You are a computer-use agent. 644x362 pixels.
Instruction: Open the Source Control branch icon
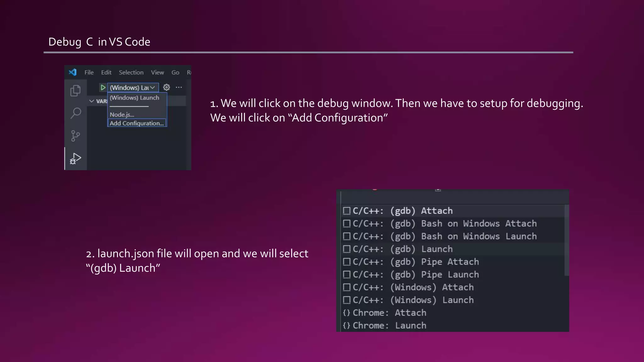75,136
